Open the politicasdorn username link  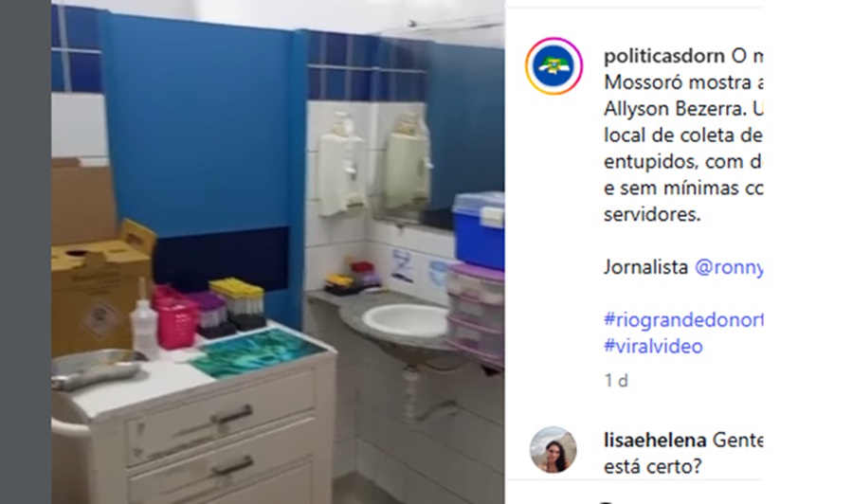click(x=664, y=56)
